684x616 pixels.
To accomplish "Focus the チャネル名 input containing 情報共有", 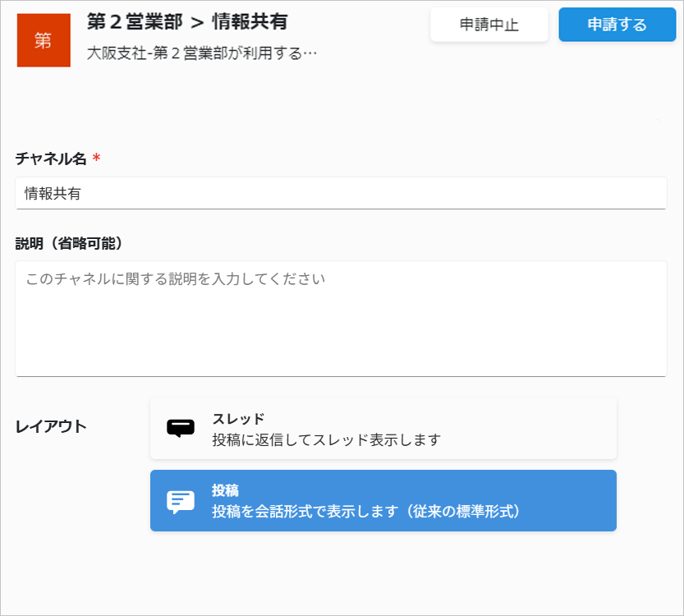I will (341, 193).
